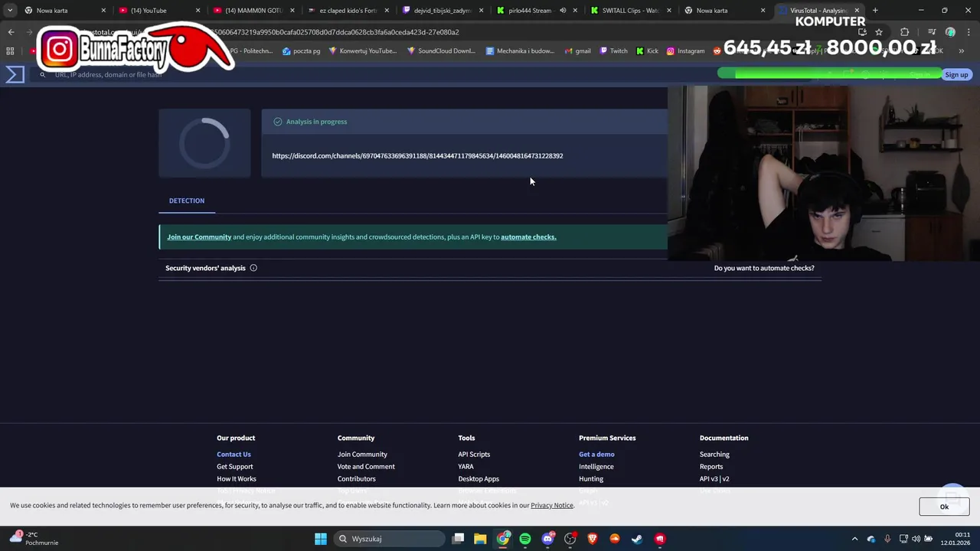Open the Privacy Notice link
This screenshot has height=551, width=980.
click(552, 506)
